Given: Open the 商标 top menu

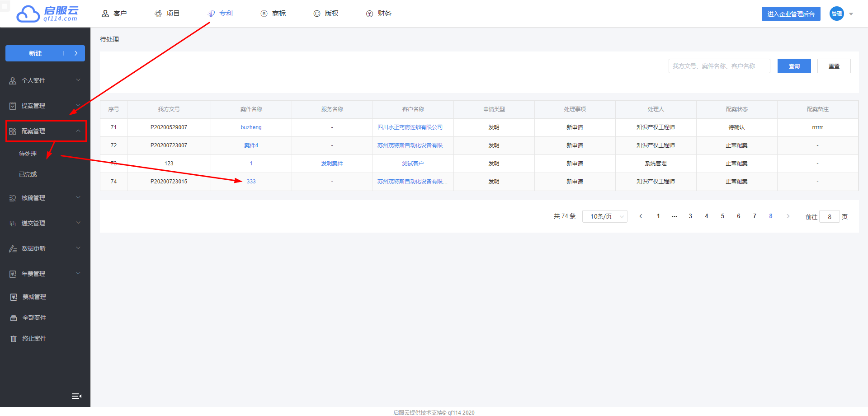Looking at the screenshot, I should (x=273, y=14).
